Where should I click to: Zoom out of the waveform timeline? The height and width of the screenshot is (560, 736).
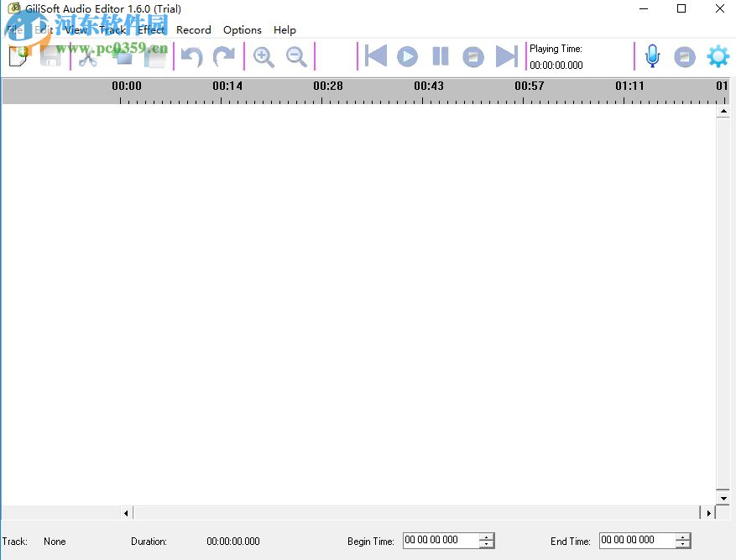click(x=296, y=57)
